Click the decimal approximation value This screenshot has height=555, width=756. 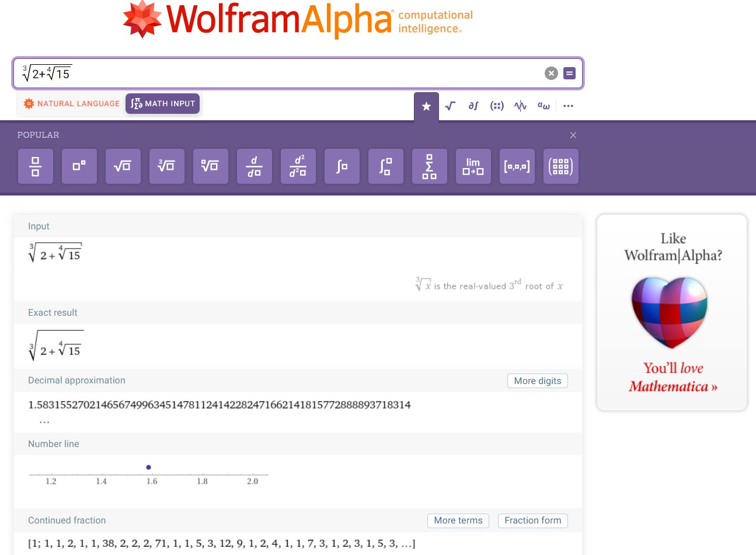220,404
